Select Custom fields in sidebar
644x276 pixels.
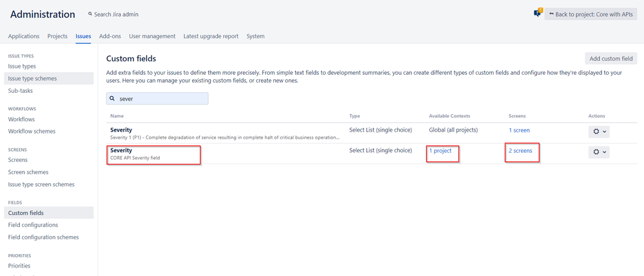click(49, 213)
